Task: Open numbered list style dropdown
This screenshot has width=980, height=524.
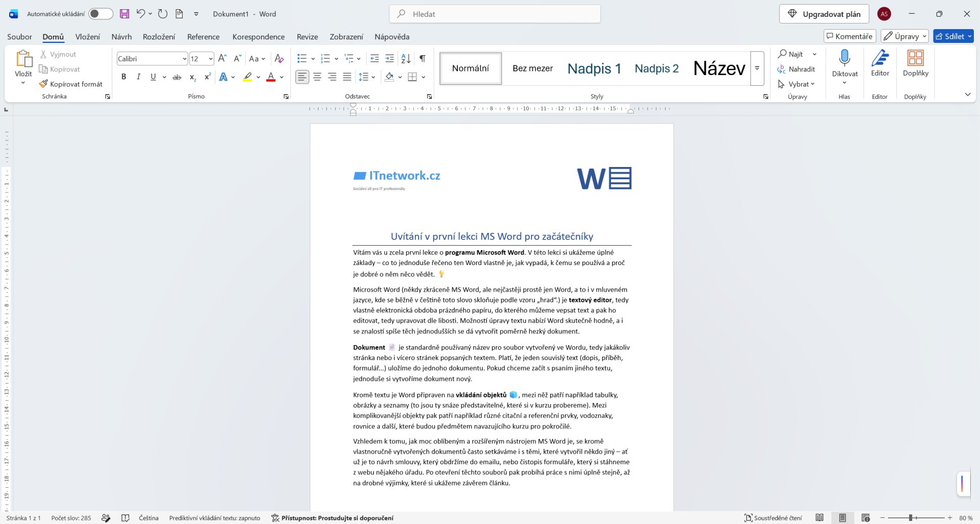Action: tap(336, 59)
